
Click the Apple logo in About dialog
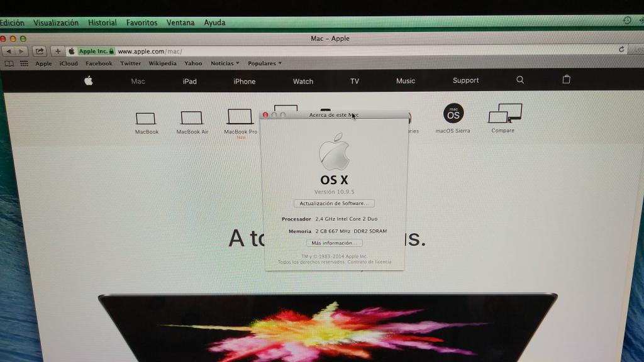[x=335, y=151]
